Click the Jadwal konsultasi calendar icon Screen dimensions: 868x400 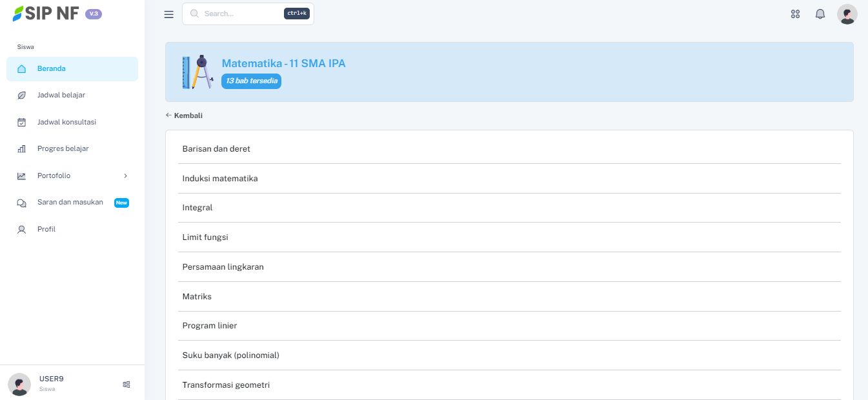(21, 122)
